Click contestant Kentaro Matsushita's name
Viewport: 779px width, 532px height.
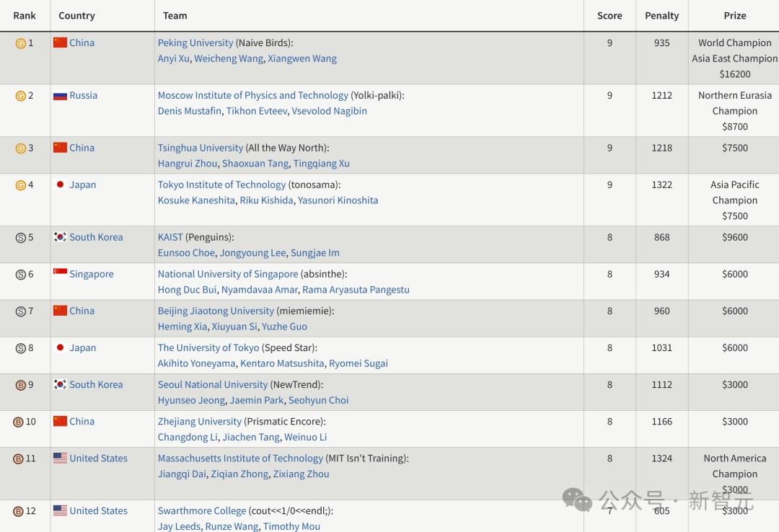click(x=282, y=363)
